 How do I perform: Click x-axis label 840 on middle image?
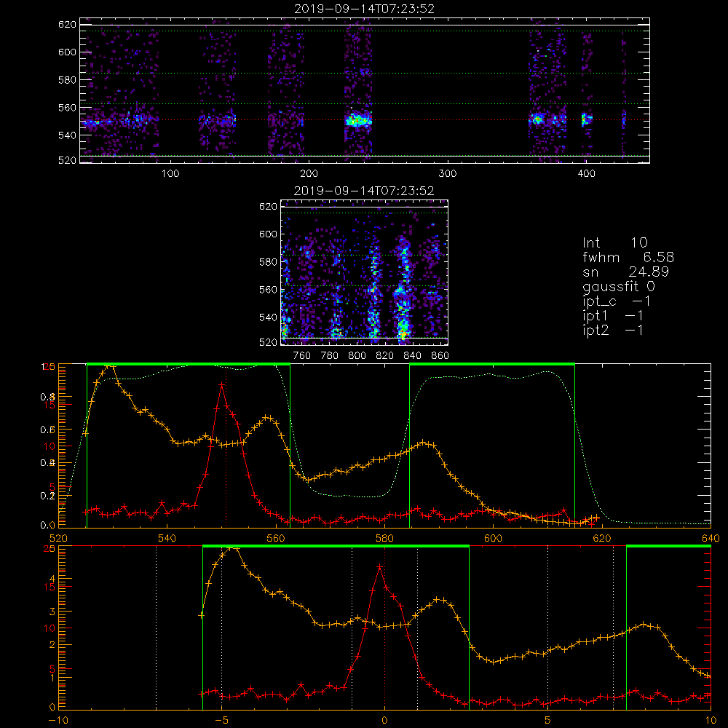tap(412, 355)
